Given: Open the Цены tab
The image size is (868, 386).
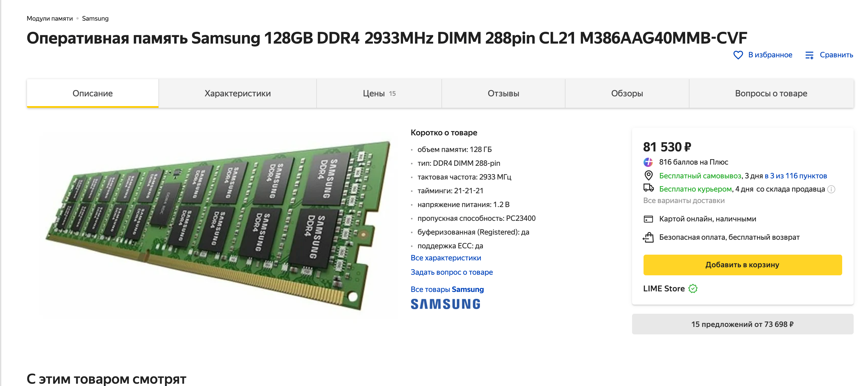Looking at the screenshot, I should point(379,93).
